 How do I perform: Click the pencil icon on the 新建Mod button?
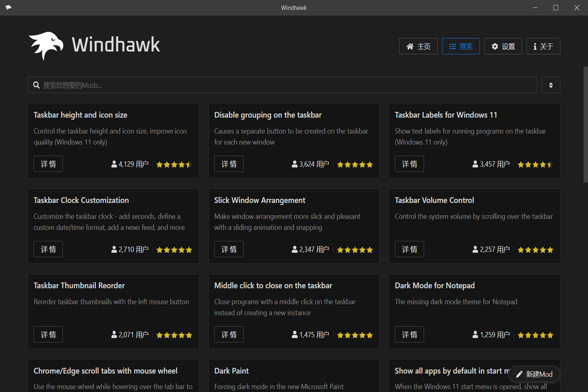pos(519,374)
